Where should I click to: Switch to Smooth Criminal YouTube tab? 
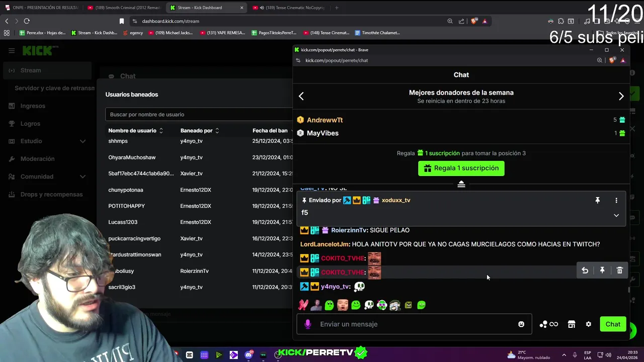pos(123,8)
